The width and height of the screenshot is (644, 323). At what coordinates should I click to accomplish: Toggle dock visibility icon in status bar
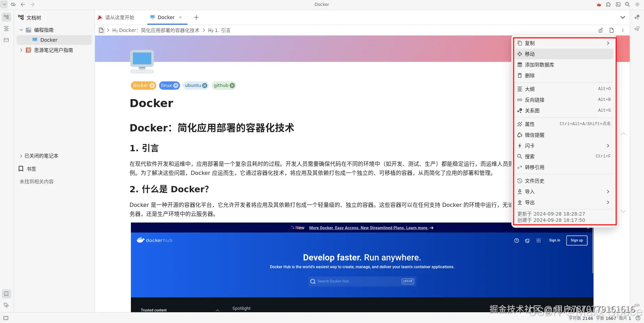(6, 318)
